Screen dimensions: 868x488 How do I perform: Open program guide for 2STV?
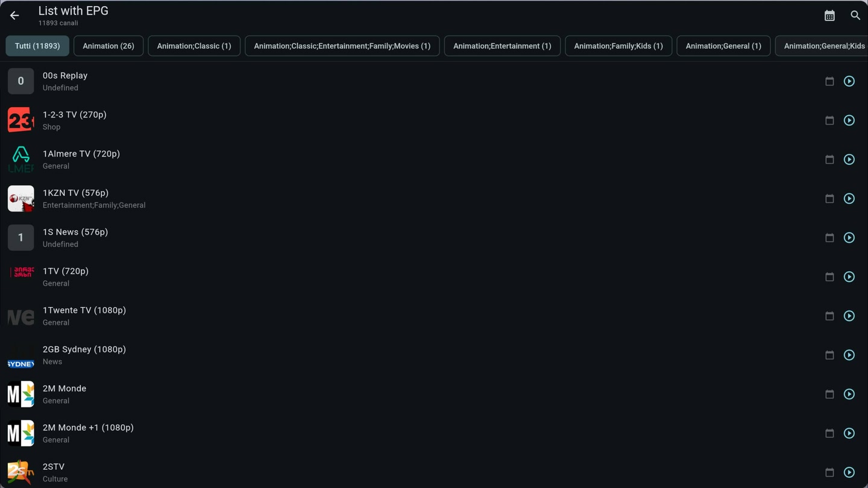coord(829,473)
